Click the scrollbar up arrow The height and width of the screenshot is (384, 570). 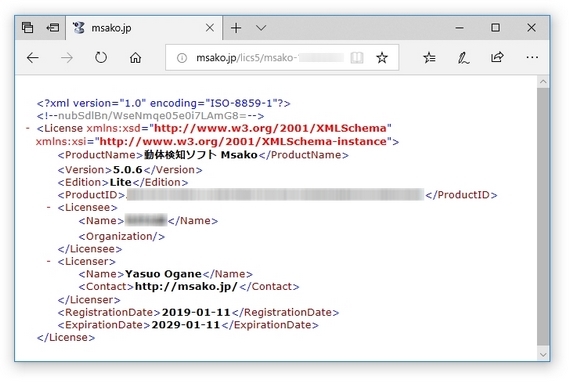tap(543, 82)
